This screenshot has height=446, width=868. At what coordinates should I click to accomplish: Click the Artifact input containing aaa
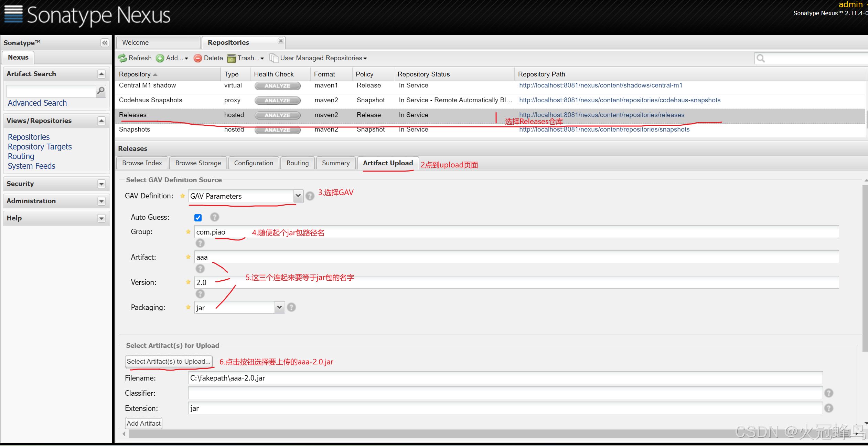pos(516,257)
